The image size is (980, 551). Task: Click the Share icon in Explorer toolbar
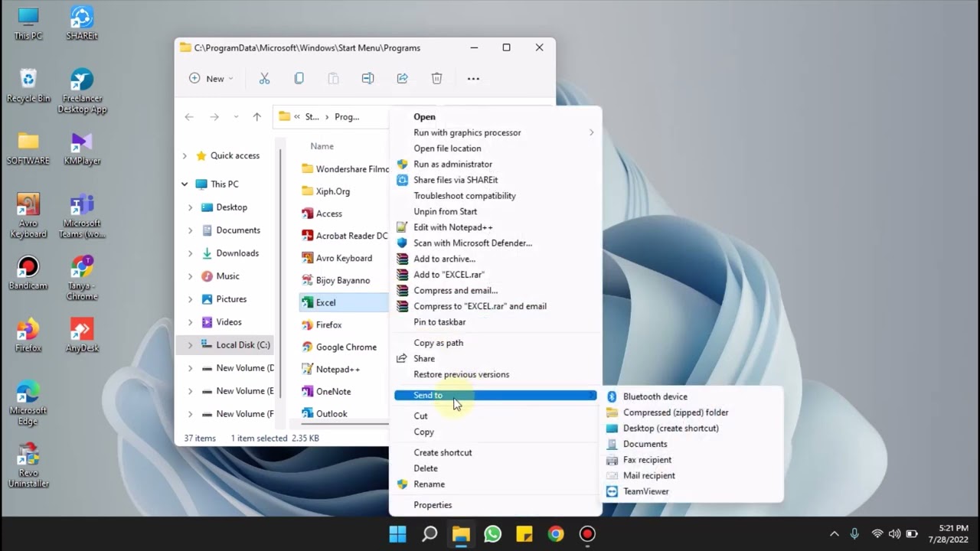click(x=402, y=78)
